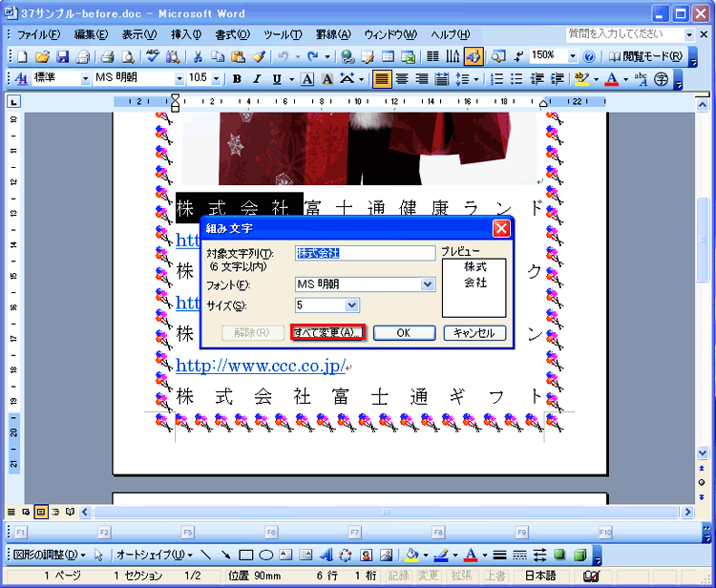Toggle right alignment
The image size is (716, 588).
click(421, 79)
